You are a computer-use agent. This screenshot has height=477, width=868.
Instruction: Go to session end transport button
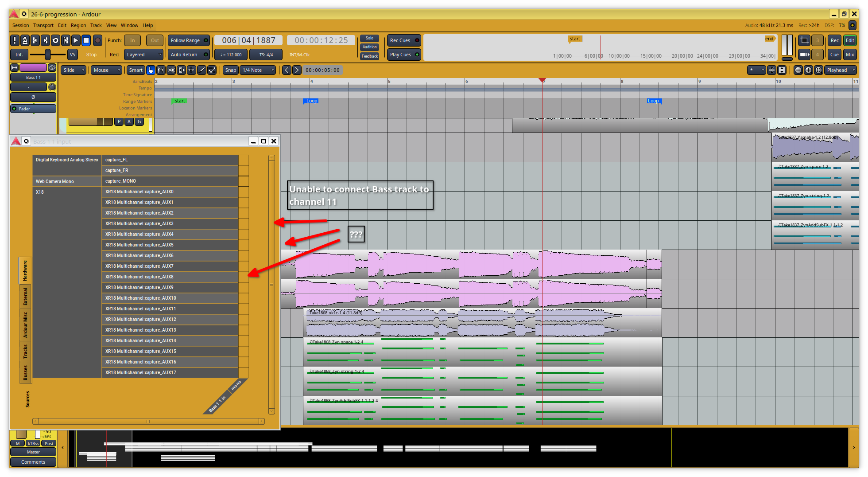coord(45,40)
